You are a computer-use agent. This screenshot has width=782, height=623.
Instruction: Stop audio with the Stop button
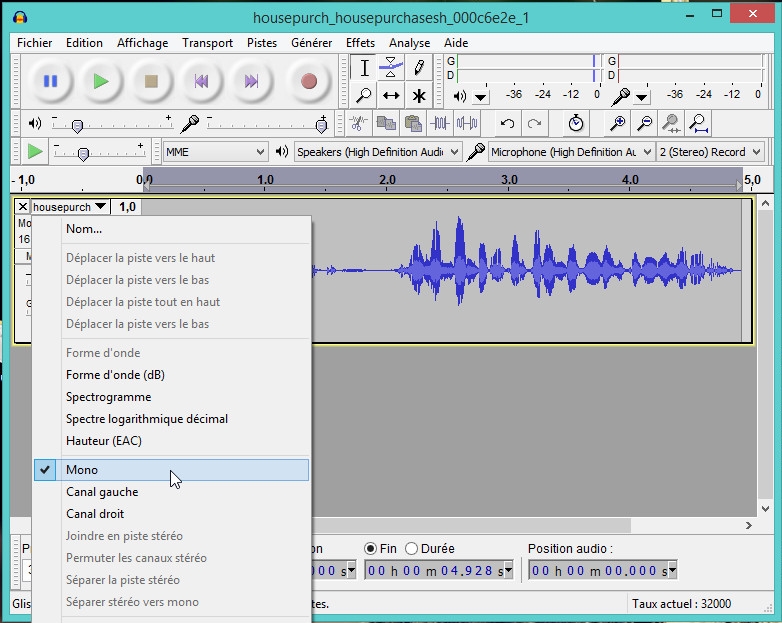(151, 81)
